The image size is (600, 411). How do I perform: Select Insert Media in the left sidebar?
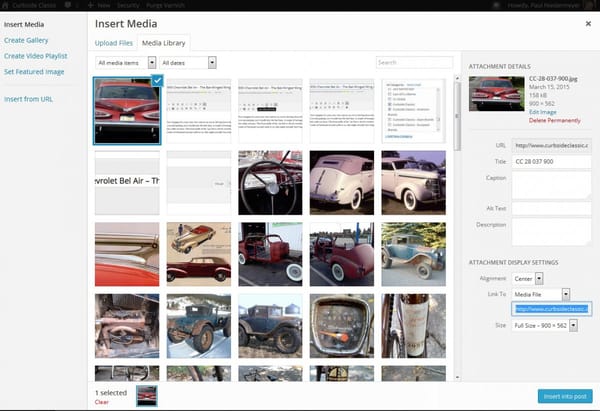coord(24,24)
